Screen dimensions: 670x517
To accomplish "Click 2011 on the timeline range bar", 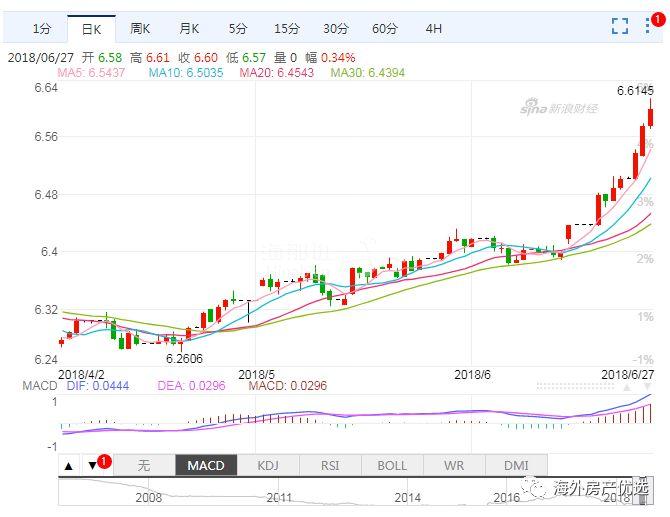I will click(279, 496).
